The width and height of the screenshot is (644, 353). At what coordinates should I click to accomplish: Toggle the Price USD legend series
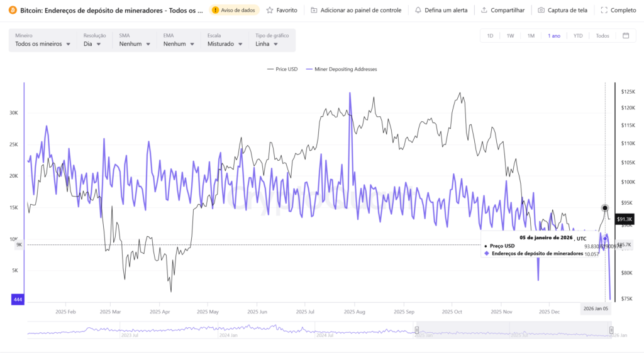click(282, 69)
